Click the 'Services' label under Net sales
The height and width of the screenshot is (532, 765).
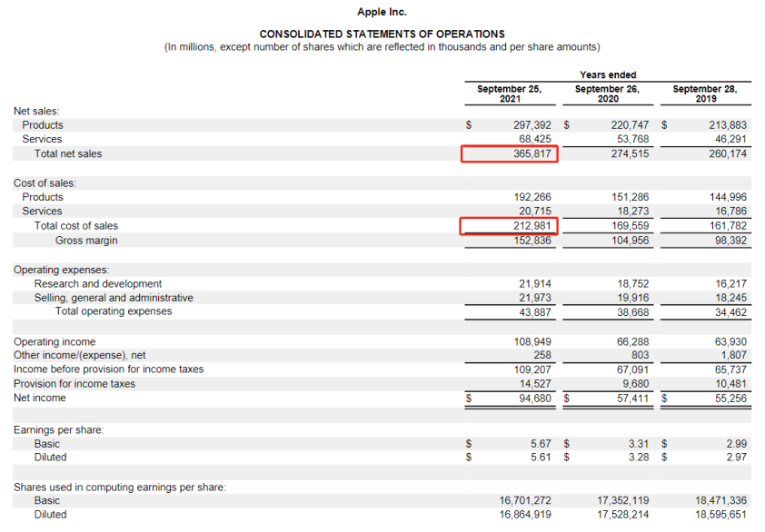[42, 140]
